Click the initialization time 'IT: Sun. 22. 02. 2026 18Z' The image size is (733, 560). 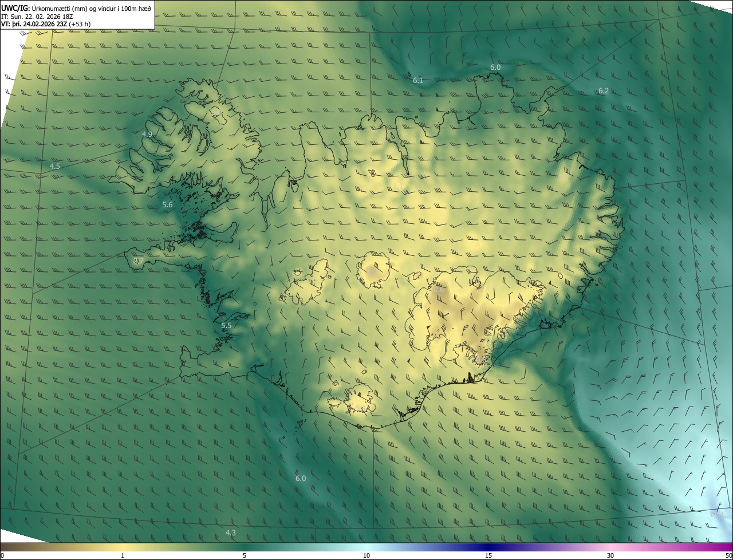coord(37,17)
